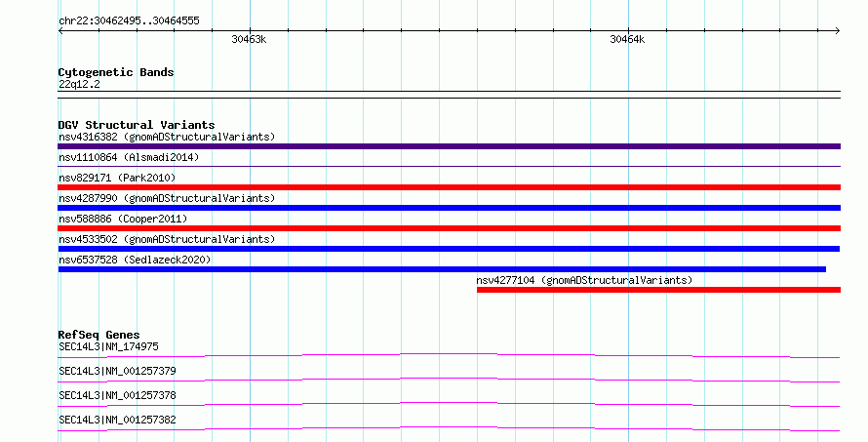Open variant label nsv6537528 (Sedlazeck2020)
The width and height of the screenshot is (868, 442).
pos(135,260)
